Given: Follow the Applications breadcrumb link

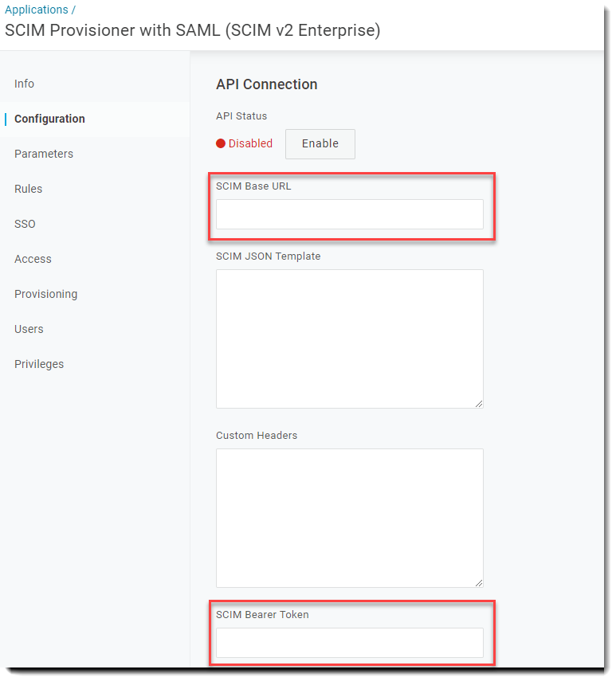Looking at the screenshot, I should pyautogui.click(x=37, y=10).
